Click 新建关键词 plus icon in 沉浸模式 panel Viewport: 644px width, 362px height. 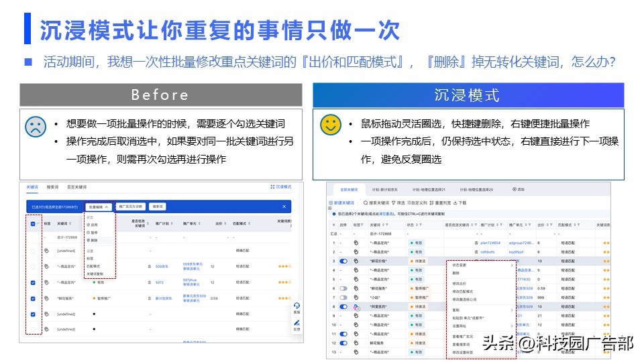(331, 202)
